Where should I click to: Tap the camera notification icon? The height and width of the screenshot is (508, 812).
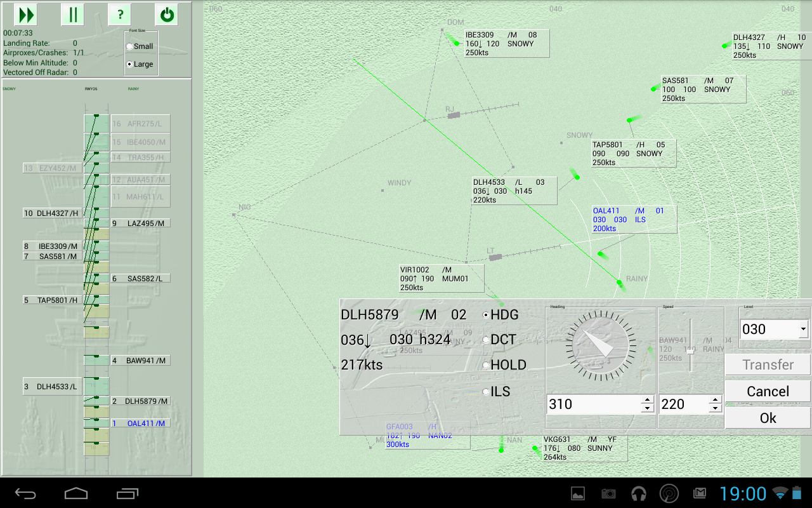pyautogui.click(x=608, y=493)
